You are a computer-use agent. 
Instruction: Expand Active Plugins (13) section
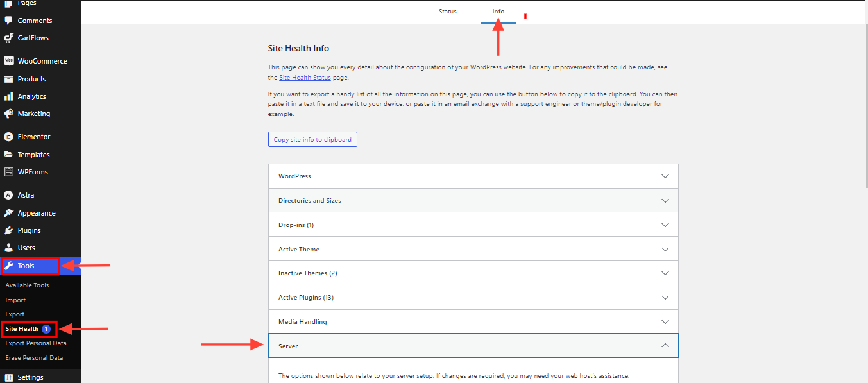473,298
